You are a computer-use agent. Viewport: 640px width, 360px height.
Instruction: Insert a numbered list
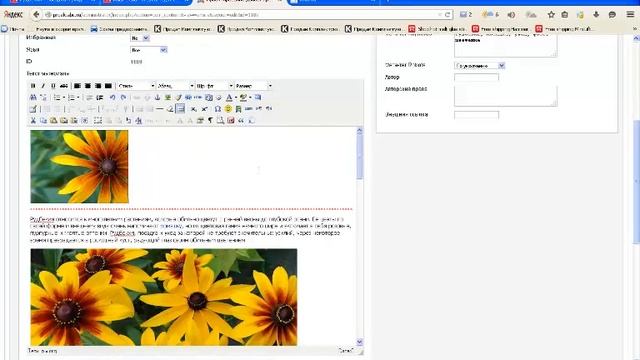pyautogui.click(x=71, y=97)
